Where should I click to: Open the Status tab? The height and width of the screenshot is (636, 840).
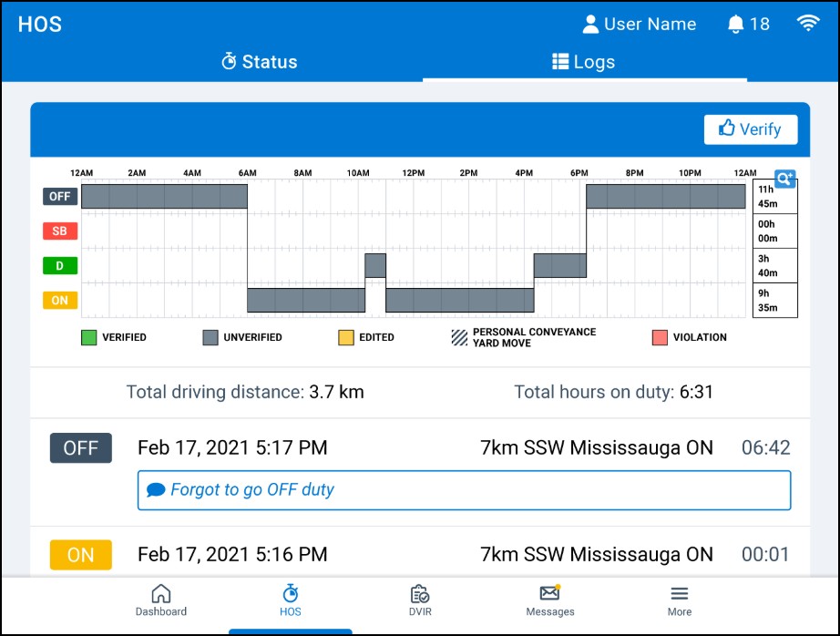260,62
